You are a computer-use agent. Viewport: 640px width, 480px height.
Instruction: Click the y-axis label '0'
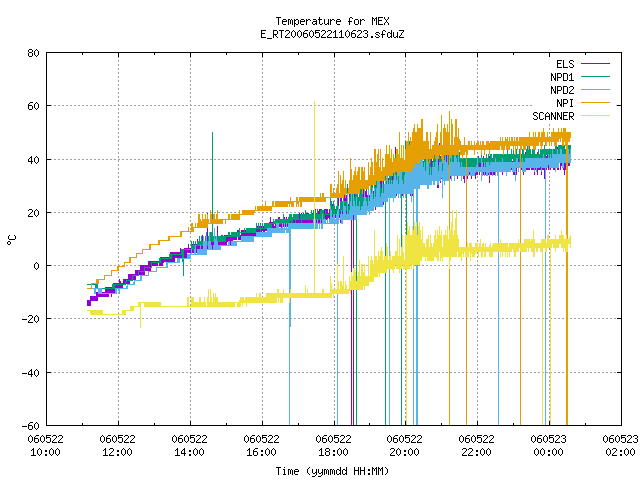point(36,266)
